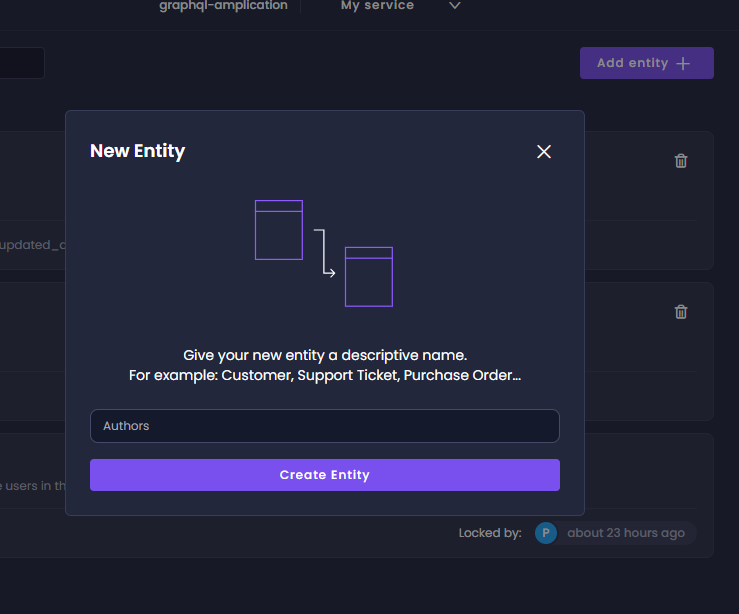
Task: Click the trash icon on the second entity card
Action: point(681,312)
